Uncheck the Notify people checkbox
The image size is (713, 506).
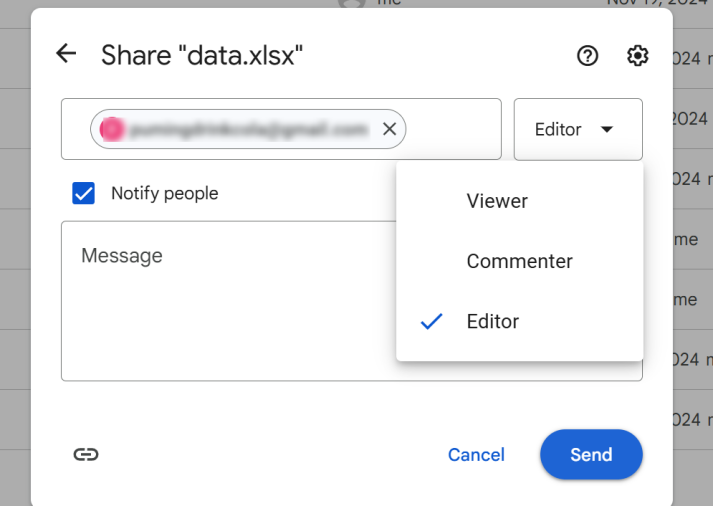point(84,193)
